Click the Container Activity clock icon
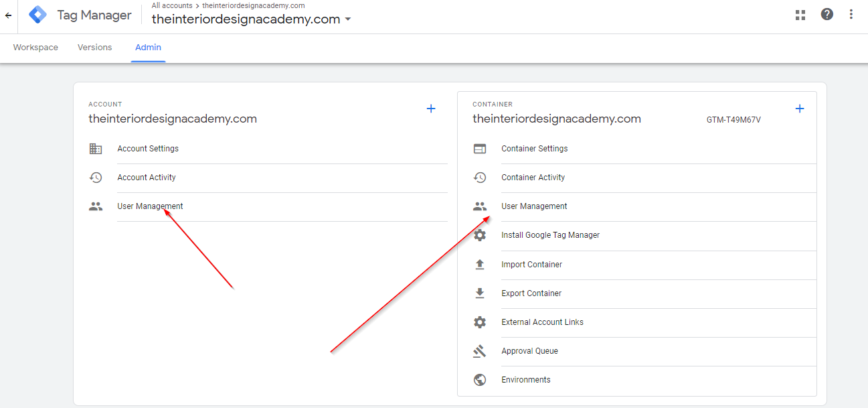The image size is (868, 408). tap(480, 177)
